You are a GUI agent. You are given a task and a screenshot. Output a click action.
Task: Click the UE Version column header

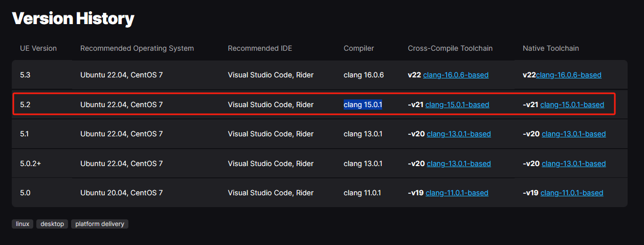(38, 48)
